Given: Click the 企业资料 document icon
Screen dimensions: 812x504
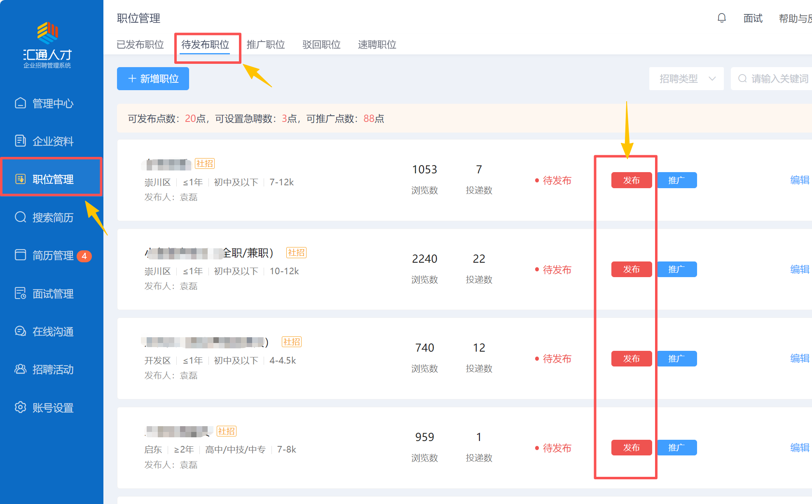Looking at the screenshot, I should [20, 141].
